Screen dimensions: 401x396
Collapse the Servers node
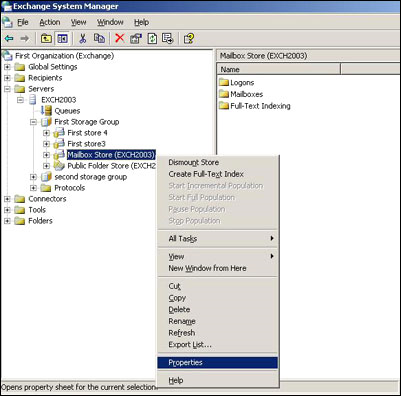[7, 89]
